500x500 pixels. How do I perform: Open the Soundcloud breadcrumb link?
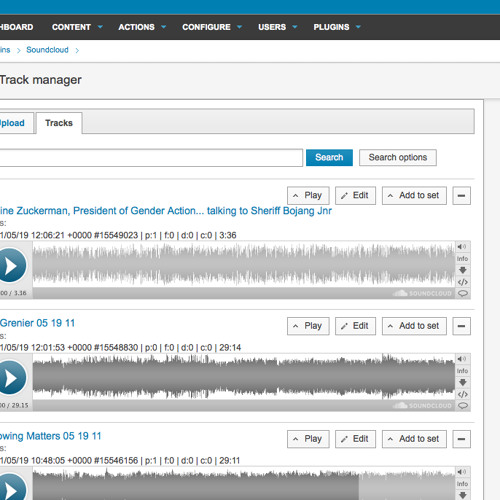47,50
